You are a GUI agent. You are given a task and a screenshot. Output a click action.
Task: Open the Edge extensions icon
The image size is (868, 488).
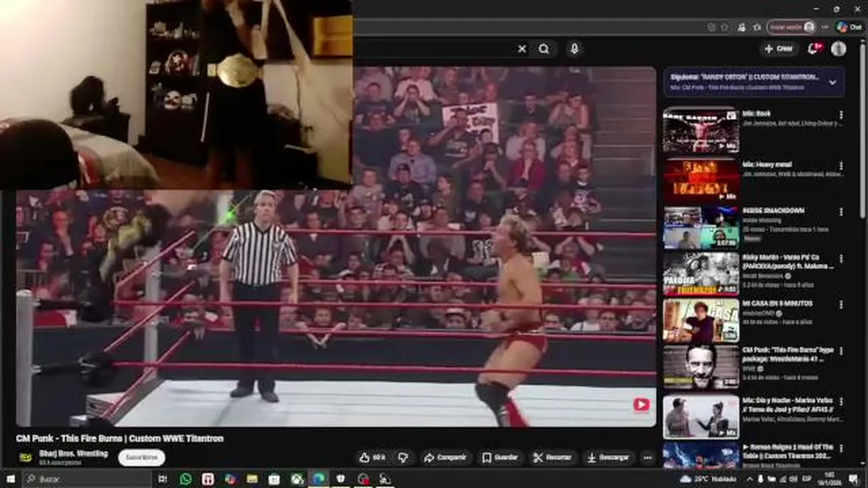(x=743, y=27)
